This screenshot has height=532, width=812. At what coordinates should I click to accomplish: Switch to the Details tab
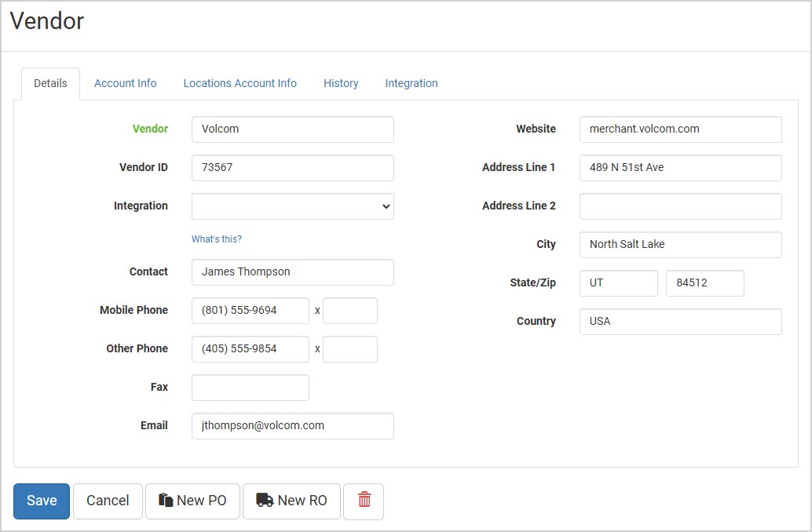[x=50, y=83]
